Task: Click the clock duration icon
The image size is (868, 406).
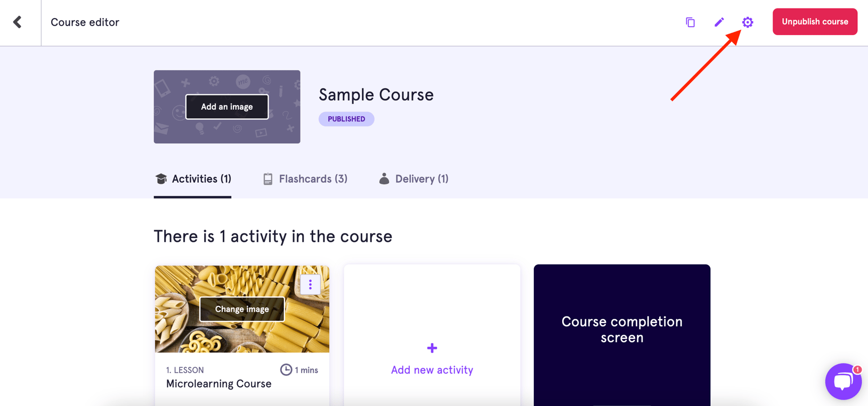Action: (286, 370)
